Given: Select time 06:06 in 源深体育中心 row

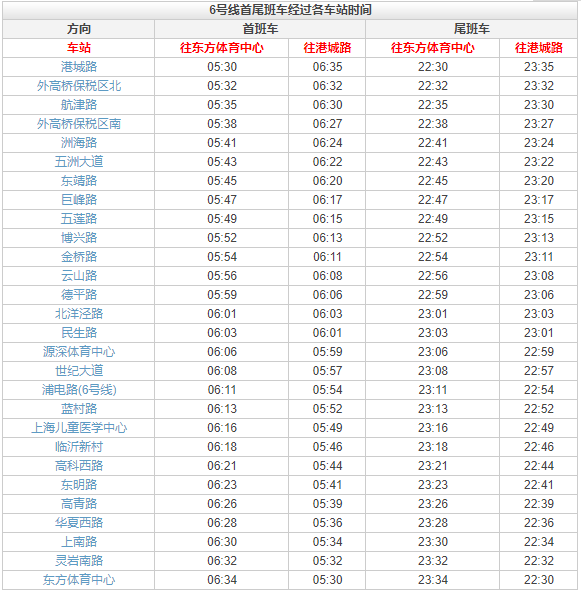Looking at the screenshot, I should coord(222,352).
